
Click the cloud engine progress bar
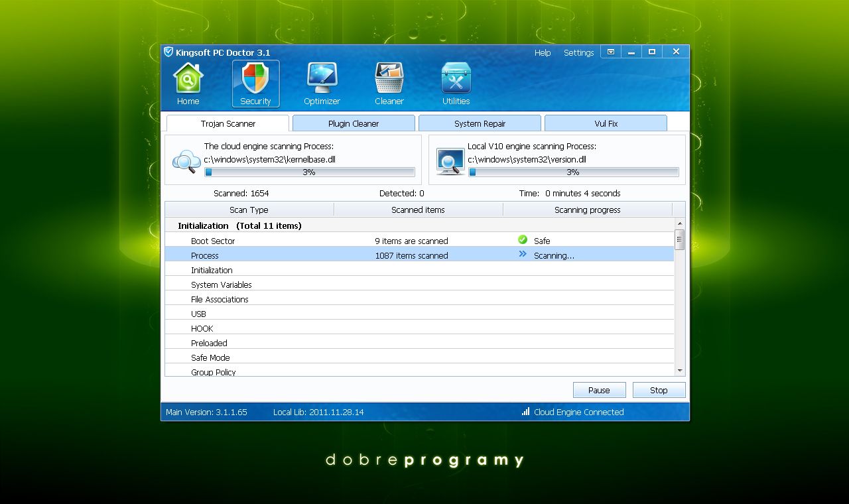310,172
